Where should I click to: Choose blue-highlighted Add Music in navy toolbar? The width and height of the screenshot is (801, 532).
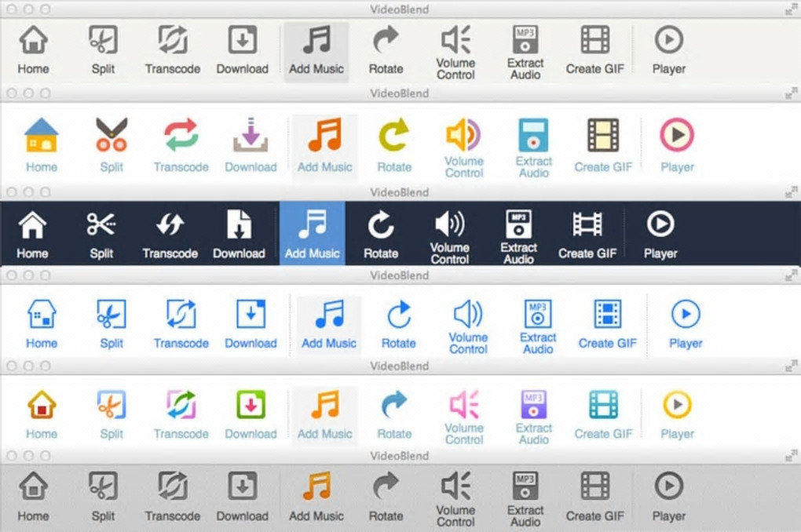[312, 233]
